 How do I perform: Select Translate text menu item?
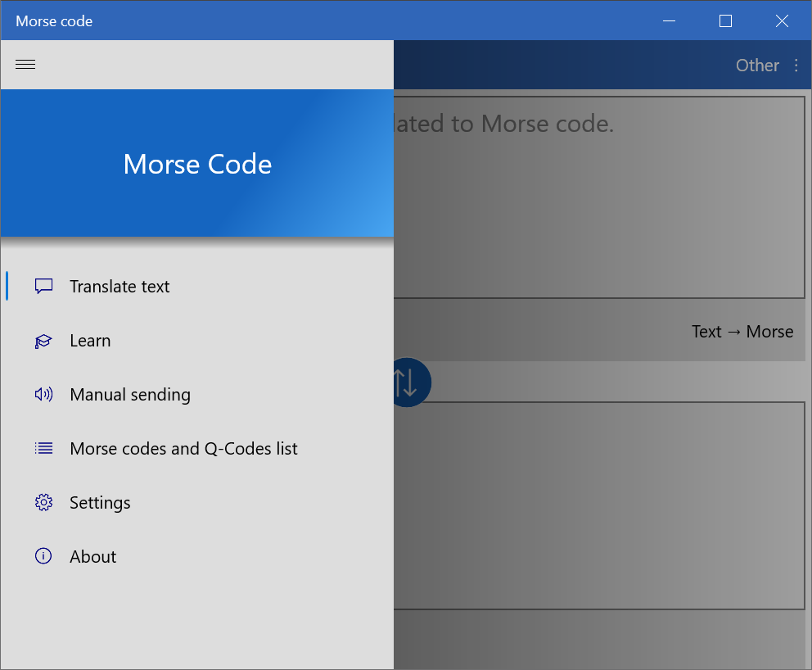click(196, 286)
